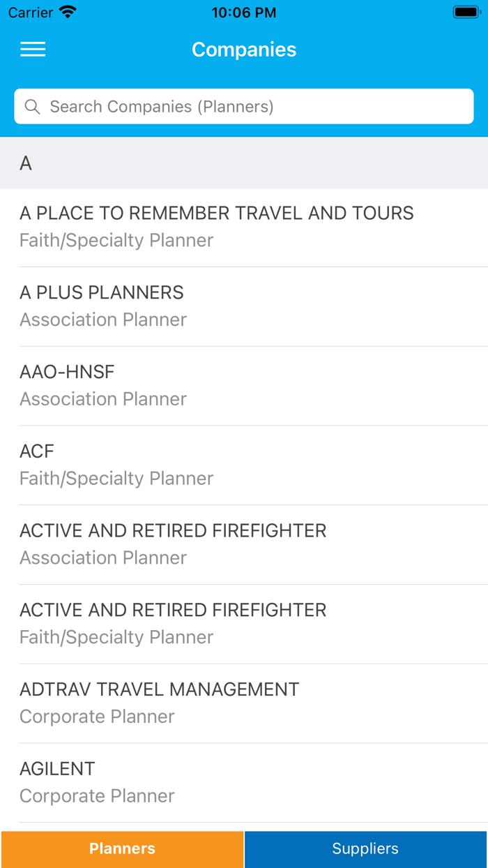Screen dimensions: 488x868
Task: Tap the battery status icon
Action: (x=465, y=12)
